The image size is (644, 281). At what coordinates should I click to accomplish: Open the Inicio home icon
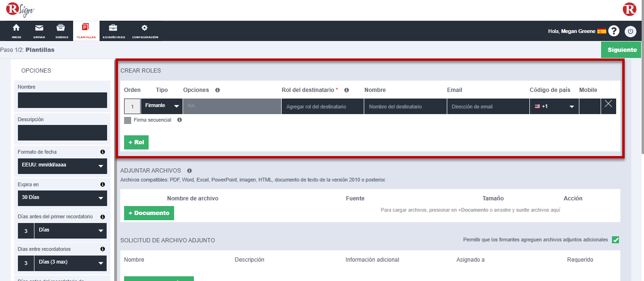[x=16, y=28]
